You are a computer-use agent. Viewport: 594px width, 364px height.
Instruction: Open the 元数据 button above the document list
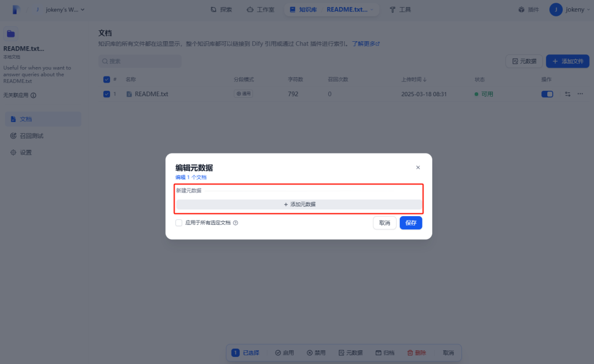point(524,61)
